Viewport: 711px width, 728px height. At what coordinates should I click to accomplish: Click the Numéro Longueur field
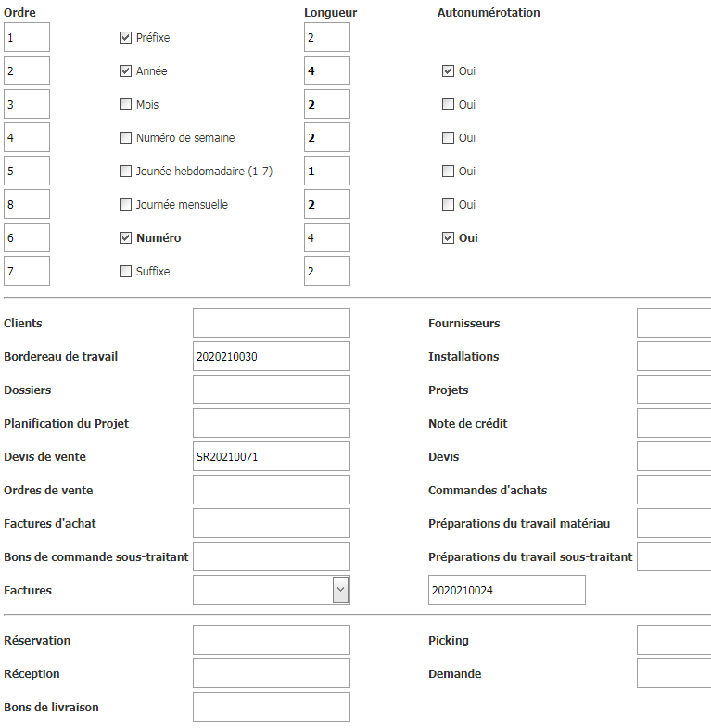pyautogui.click(x=327, y=237)
